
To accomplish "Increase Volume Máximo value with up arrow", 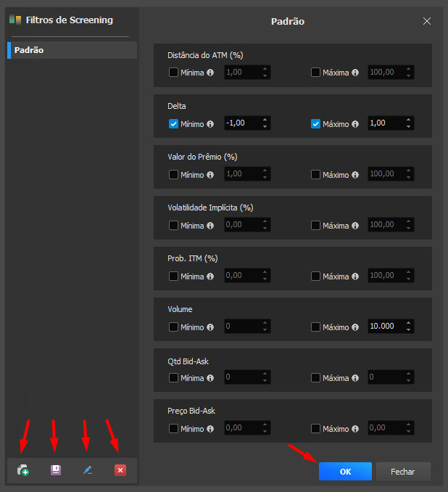I will coord(408,323).
